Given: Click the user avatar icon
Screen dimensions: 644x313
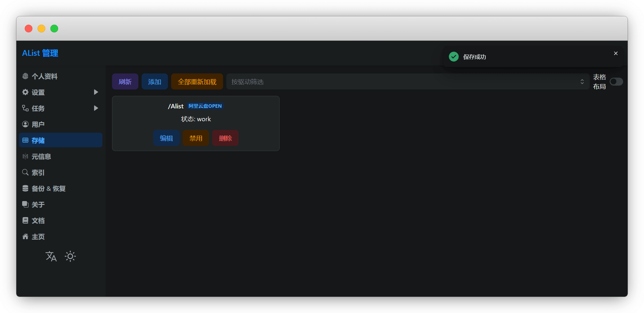Looking at the screenshot, I should [x=25, y=124].
